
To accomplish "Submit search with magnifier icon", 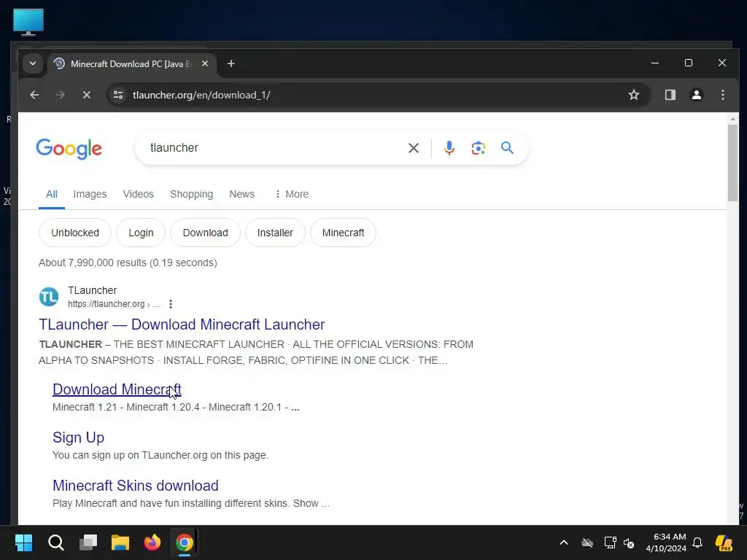I will 508,147.
